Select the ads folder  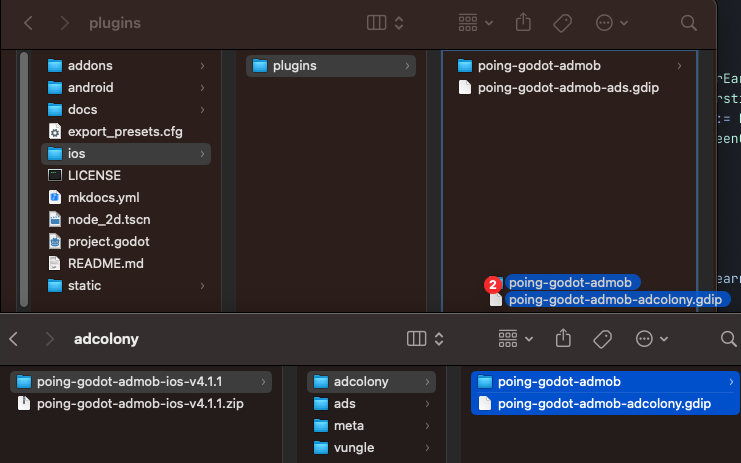(x=371, y=403)
